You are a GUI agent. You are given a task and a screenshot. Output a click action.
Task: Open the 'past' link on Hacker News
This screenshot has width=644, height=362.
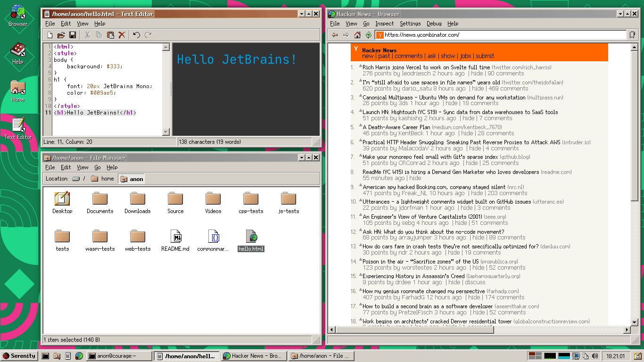(x=384, y=56)
